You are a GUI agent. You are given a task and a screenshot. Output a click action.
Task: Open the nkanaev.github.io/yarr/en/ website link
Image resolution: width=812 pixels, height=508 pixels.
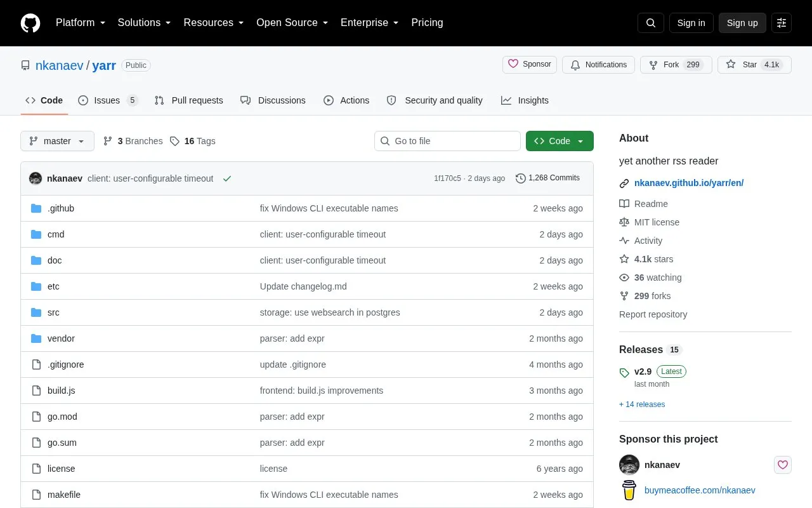coord(689,183)
